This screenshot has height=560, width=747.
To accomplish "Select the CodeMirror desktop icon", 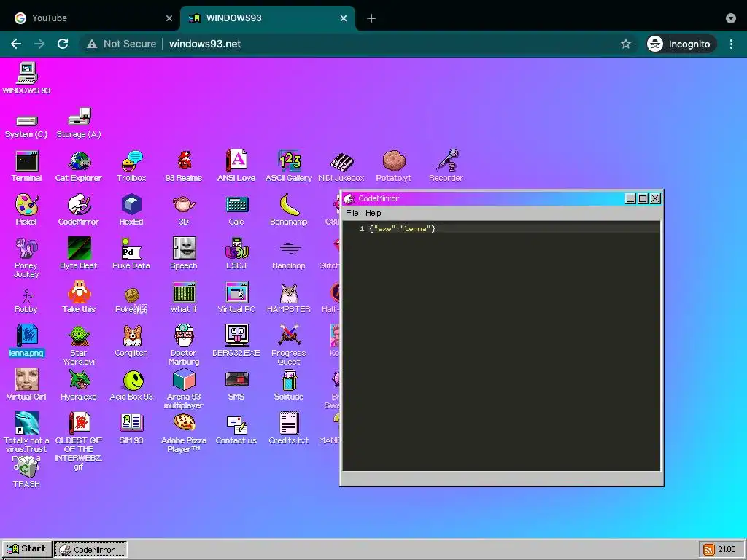I will click(79, 209).
